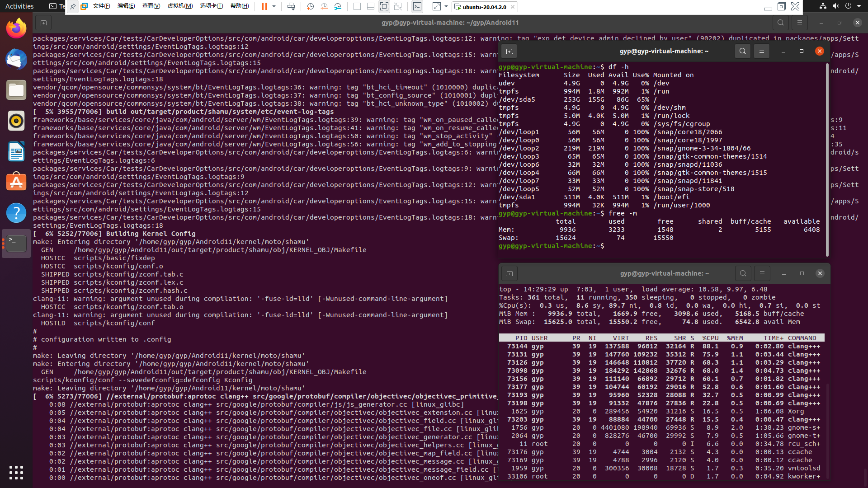Image resolution: width=868 pixels, height=488 pixels.
Task: Open Firefox from the Ubuntu dock
Action: (16, 29)
